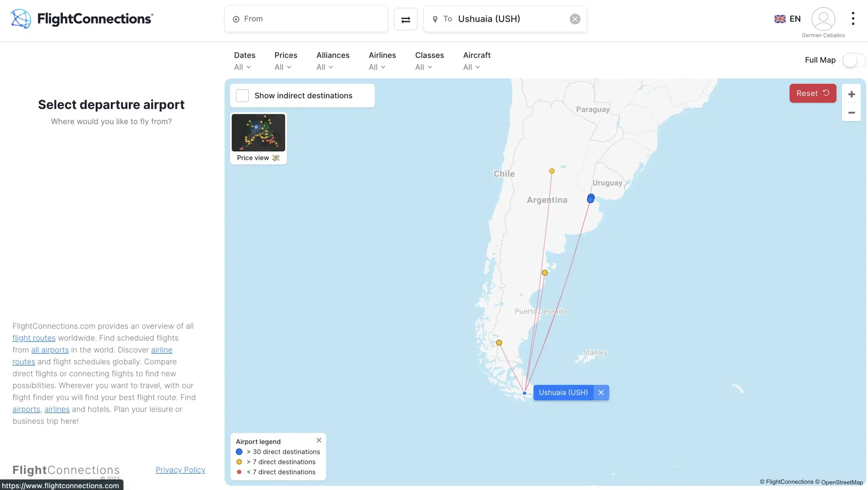Click the To airport input field
The image size is (868, 490).
point(505,19)
